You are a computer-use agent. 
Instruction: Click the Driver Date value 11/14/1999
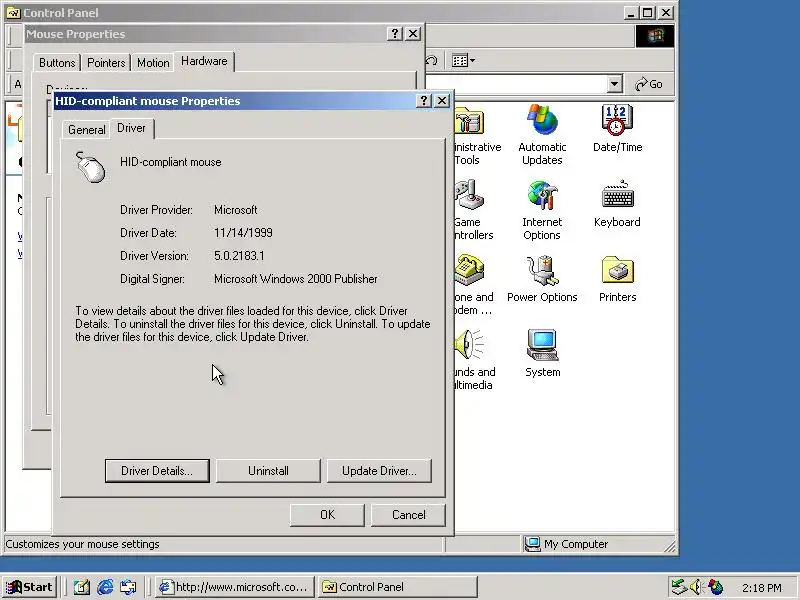243,233
